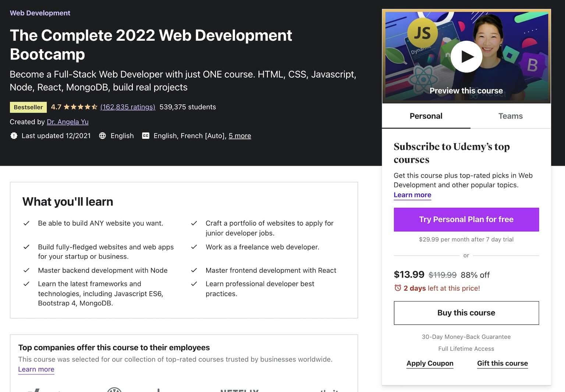
Task: Click the Bestseller badge
Action: (28, 107)
